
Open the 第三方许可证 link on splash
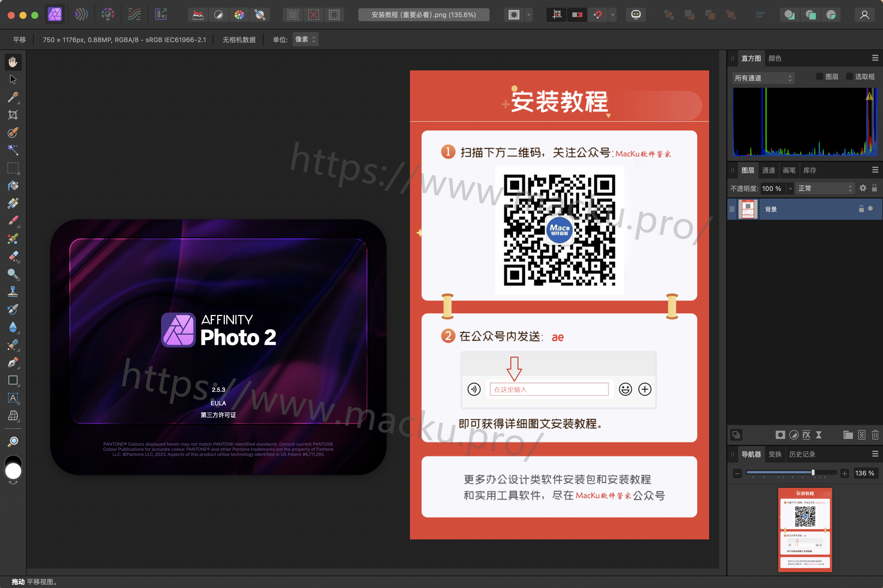click(218, 415)
